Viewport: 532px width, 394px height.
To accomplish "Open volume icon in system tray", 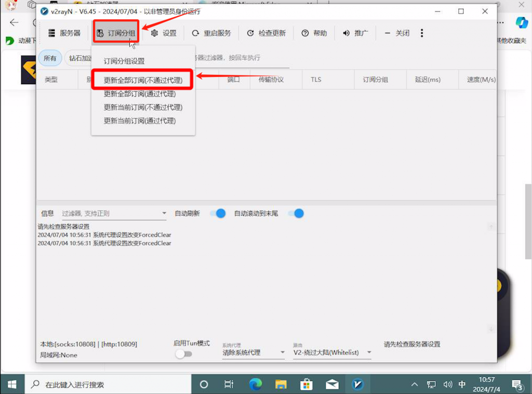I will click(447, 385).
